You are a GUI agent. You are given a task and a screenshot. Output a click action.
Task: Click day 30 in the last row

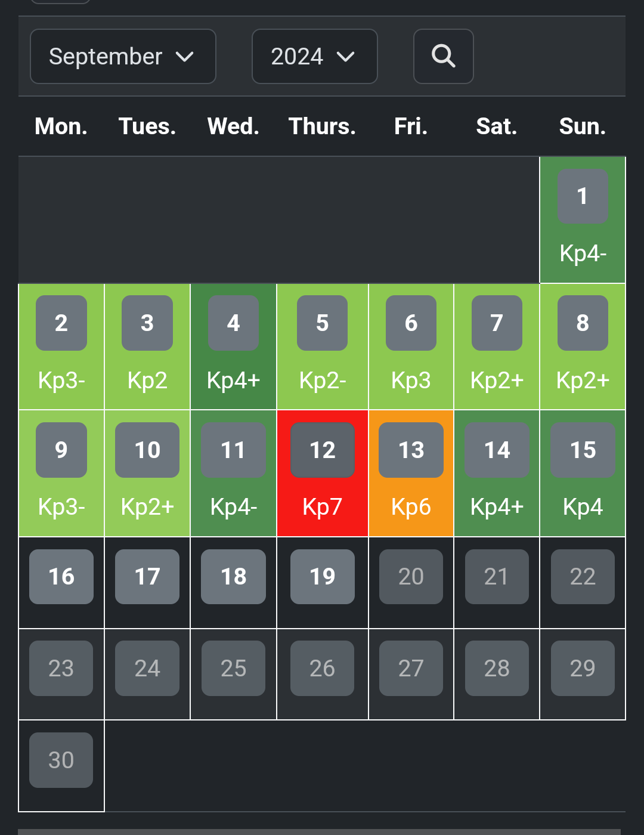[61, 760]
